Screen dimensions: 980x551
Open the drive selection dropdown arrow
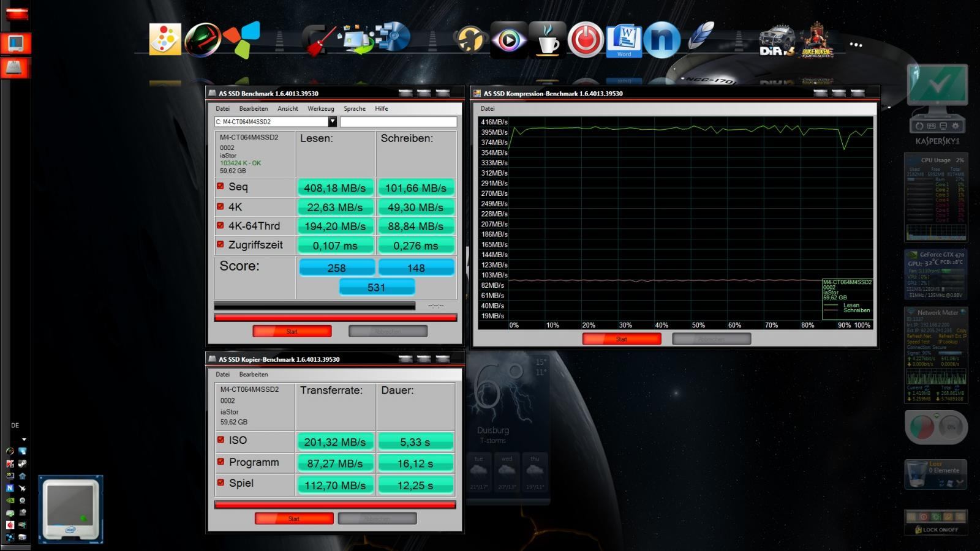coord(332,122)
